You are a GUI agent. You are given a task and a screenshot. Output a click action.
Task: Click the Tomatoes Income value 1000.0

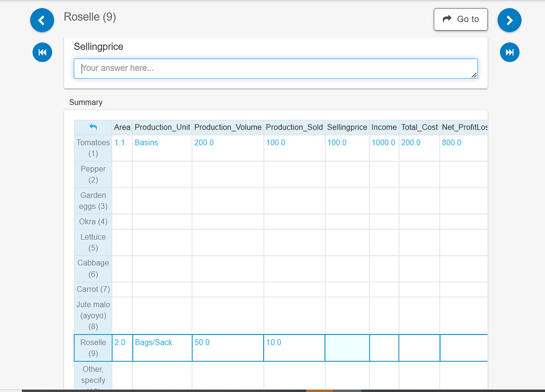click(x=383, y=142)
